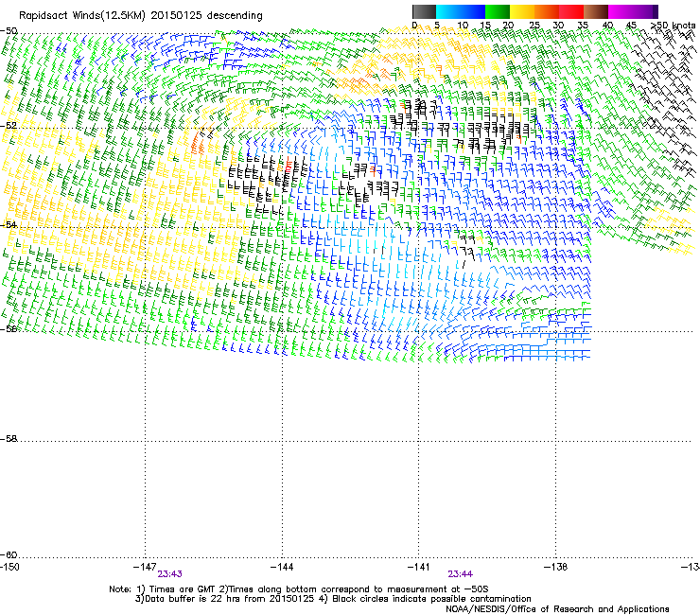Click the -147 longitude axis label

point(145,567)
